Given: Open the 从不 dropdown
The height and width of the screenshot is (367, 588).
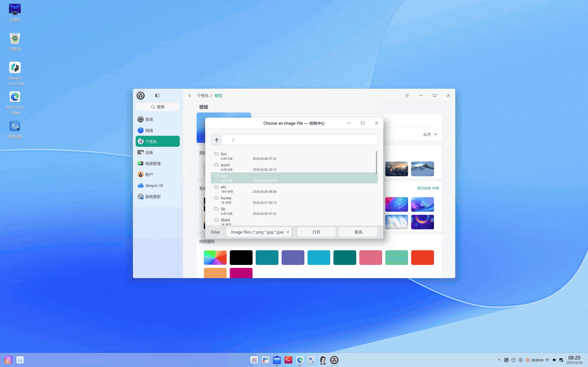Looking at the screenshot, I should pos(430,134).
